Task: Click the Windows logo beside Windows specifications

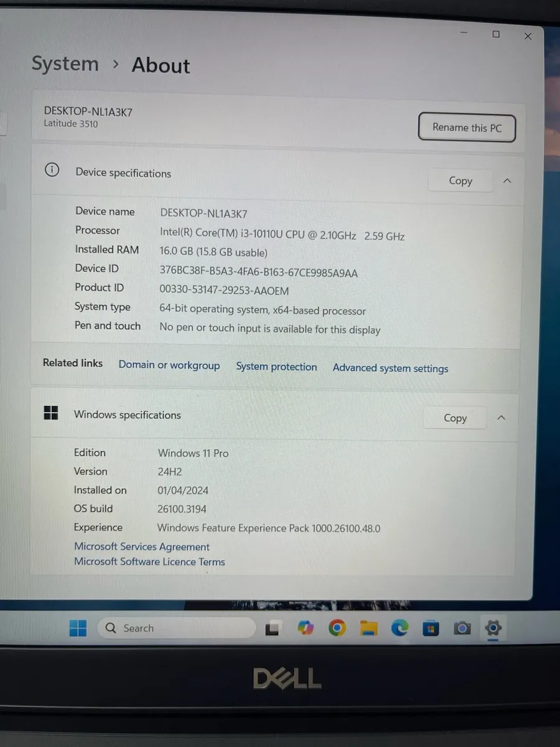Action: [x=51, y=413]
